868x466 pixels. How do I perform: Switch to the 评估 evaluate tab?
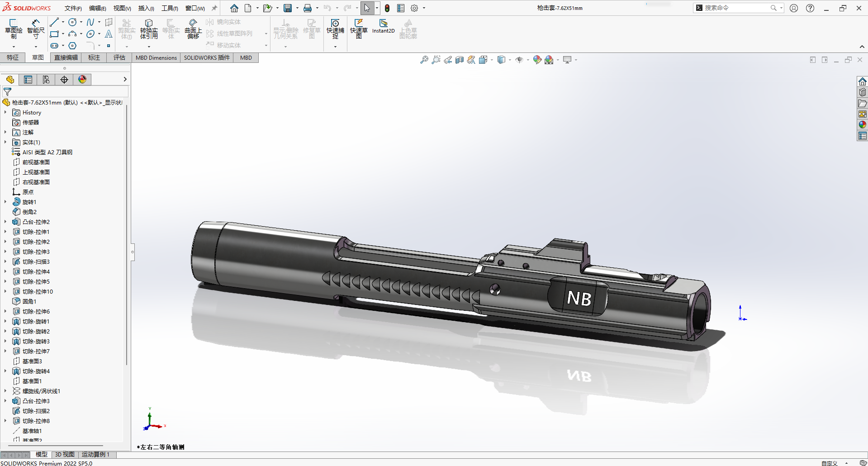point(119,57)
